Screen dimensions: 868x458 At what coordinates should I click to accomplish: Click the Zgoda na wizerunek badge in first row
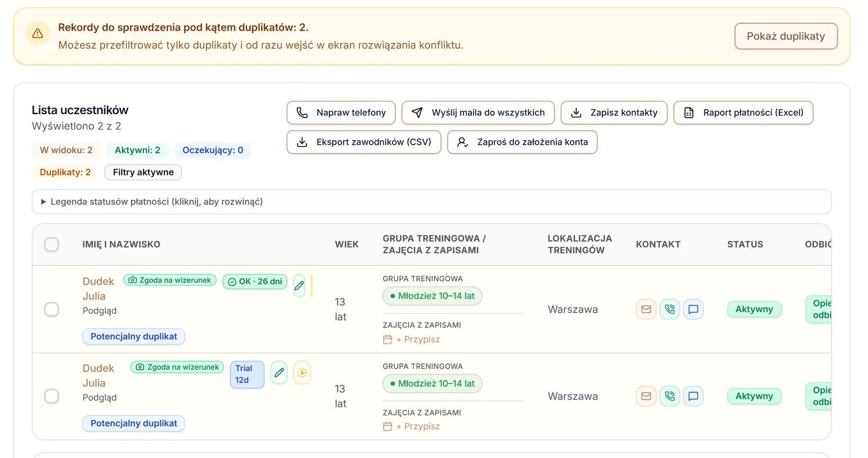170,280
